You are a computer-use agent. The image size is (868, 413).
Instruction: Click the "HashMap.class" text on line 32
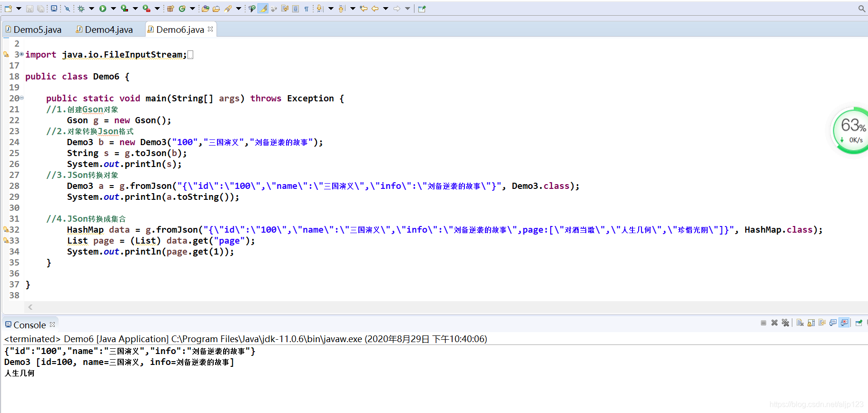coord(779,230)
